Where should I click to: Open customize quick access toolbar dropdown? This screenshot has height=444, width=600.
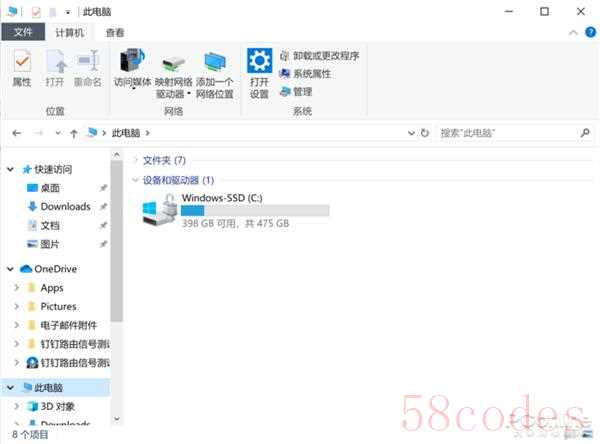coord(68,12)
